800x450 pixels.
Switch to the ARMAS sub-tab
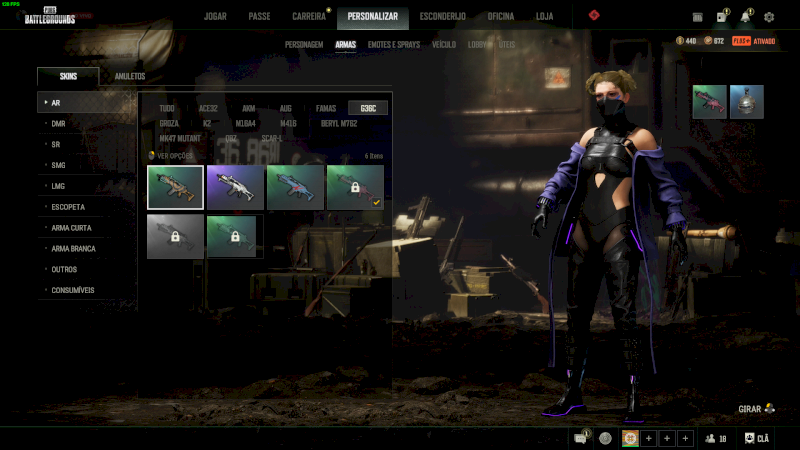click(x=345, y=45)
